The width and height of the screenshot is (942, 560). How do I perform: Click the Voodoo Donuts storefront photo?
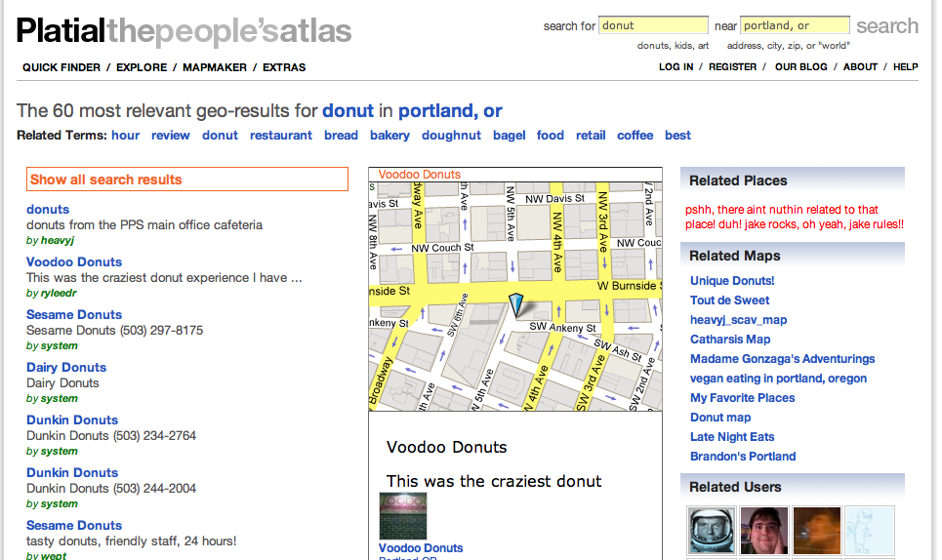pyautogui.click(x=403, y=516)
